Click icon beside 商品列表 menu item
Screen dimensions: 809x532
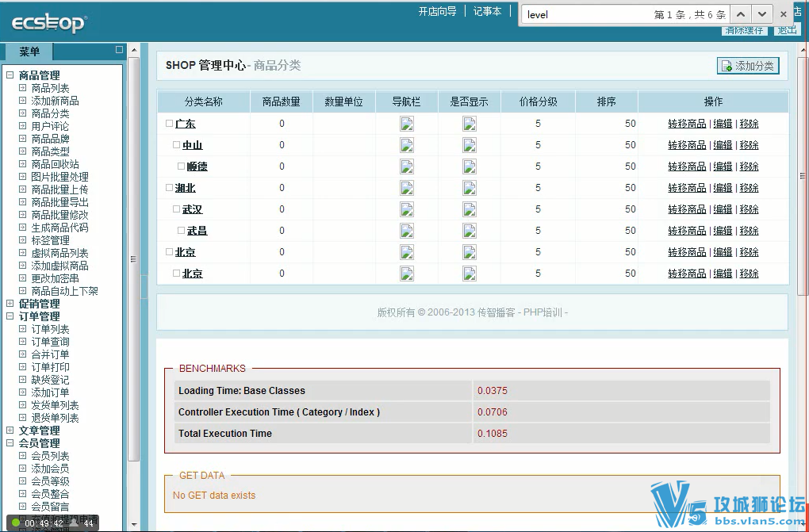click(x=22, y=88)
